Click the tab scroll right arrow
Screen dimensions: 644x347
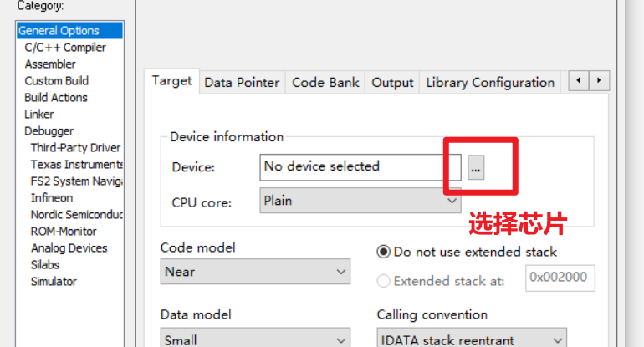(x=599, y=80)
